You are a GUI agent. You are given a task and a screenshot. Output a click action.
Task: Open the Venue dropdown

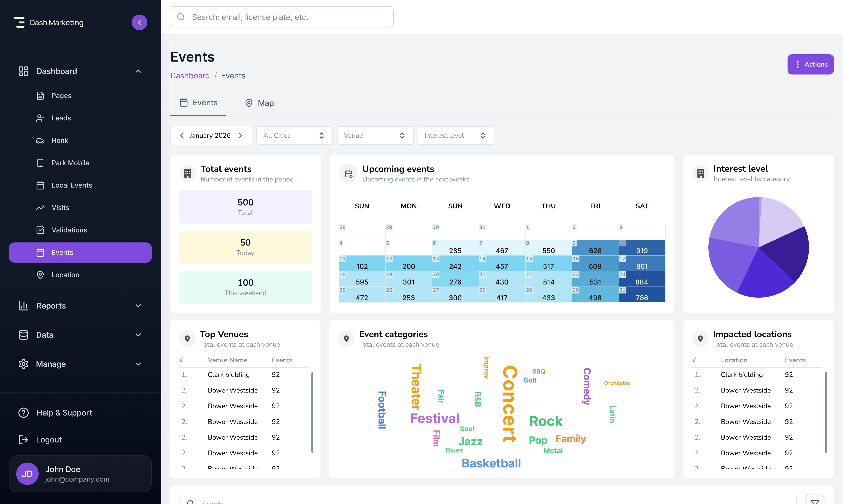click(x=375, y=135)
